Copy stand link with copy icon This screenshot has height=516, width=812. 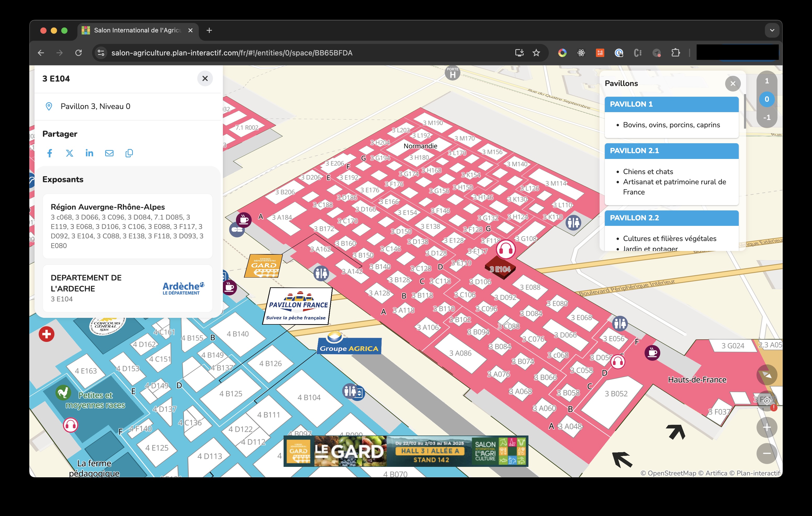[x=129, y=153]
